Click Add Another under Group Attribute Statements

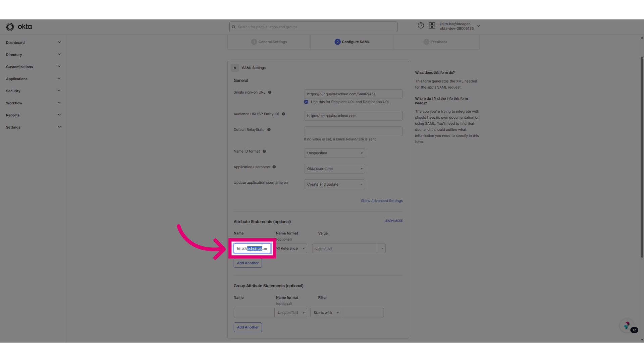pyautogui.click(x=248, y=327)
